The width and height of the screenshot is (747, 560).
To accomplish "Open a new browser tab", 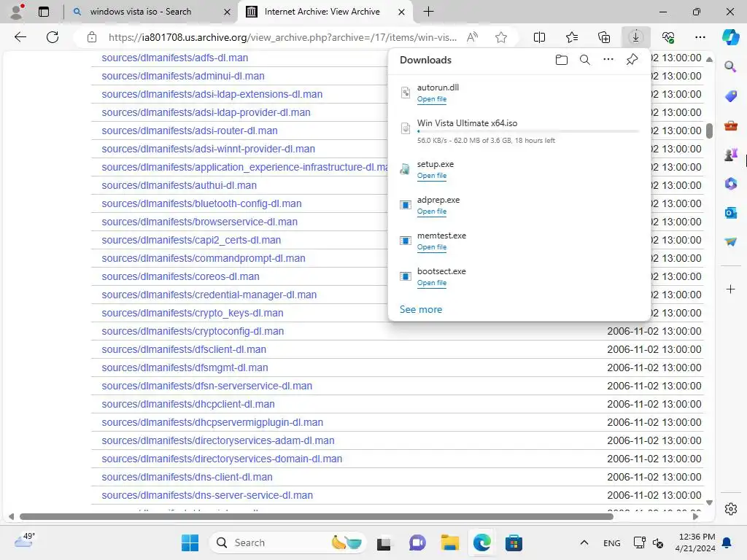I will [x=428, y=12].
